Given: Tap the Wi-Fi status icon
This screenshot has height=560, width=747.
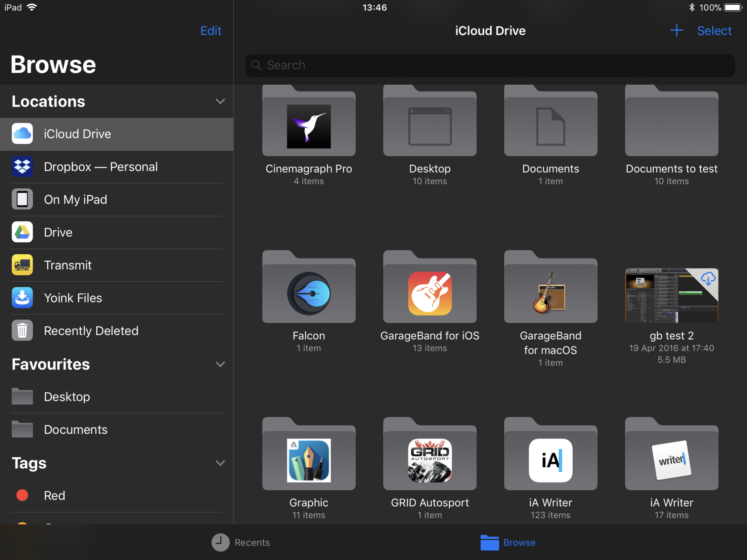Looking at the screenshot, I should click(x=32, y=7).
